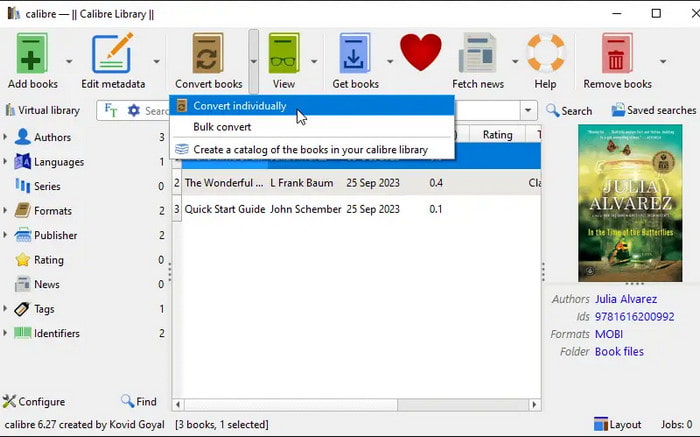Open Configure tag browser wrench icon
Image resolution: width=700 pixels, height=437 pixels.
(x=9, y=401)
